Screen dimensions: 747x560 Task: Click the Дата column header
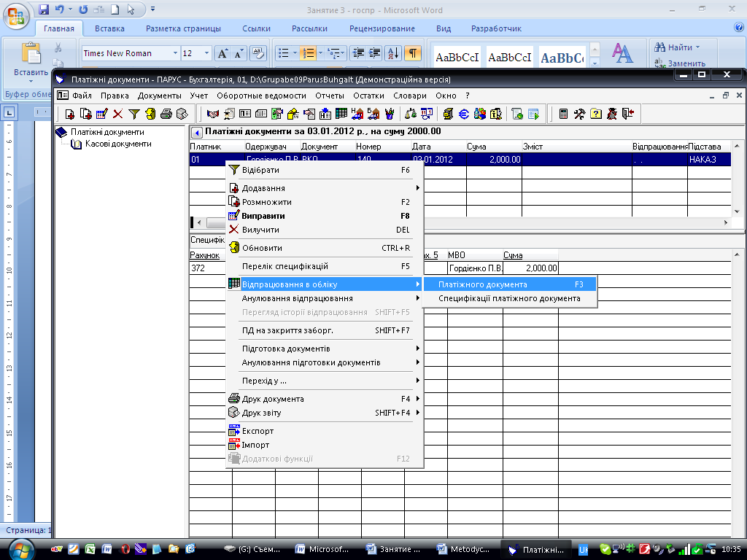(x=438, y=147)
